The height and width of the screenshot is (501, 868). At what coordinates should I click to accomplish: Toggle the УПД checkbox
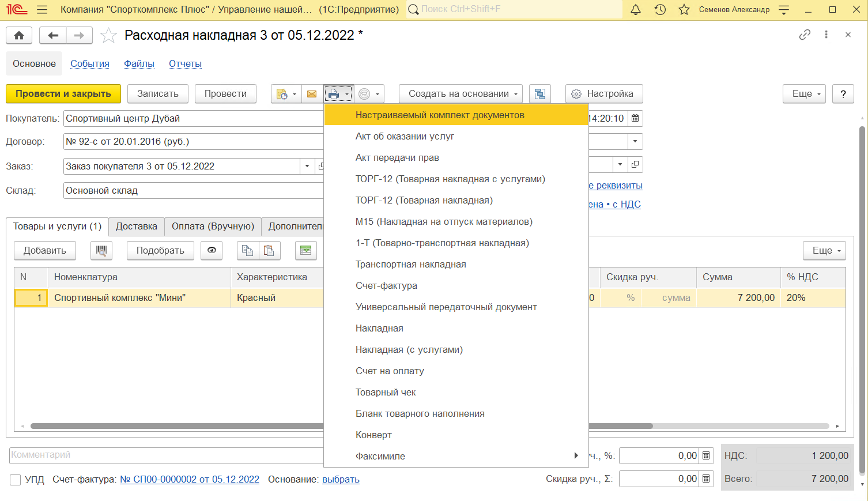16,480
